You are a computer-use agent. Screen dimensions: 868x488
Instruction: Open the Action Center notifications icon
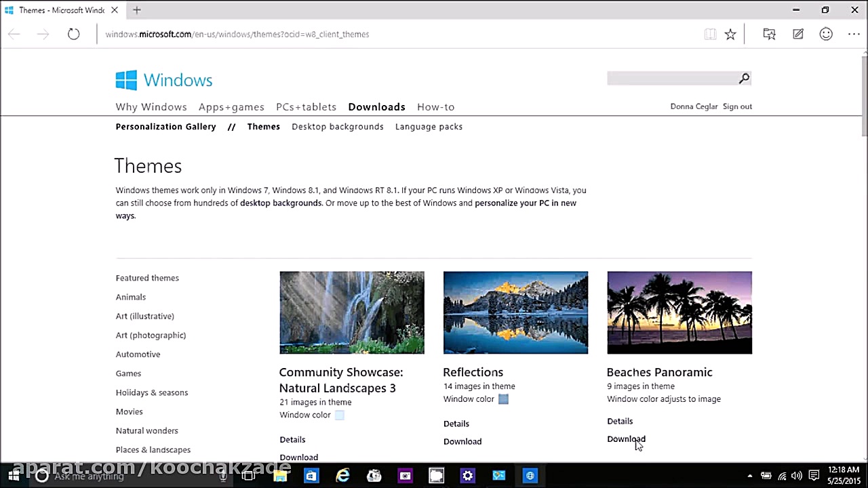point(814,476)
